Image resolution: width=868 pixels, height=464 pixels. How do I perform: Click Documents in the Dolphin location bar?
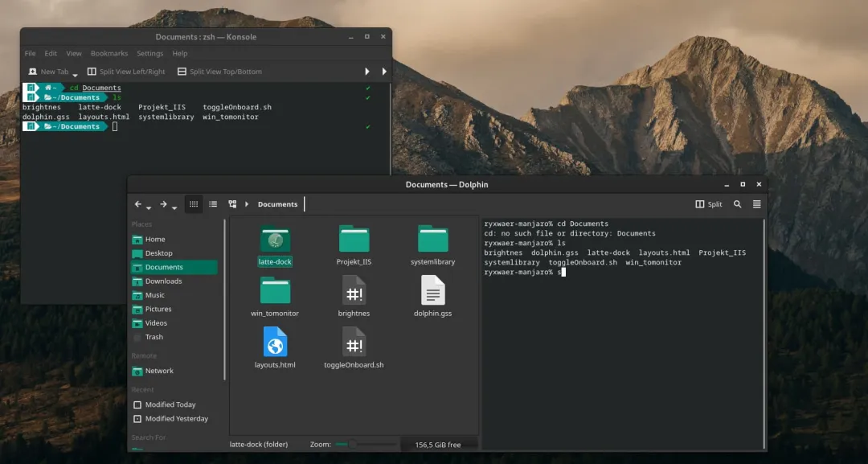point(277,204)
